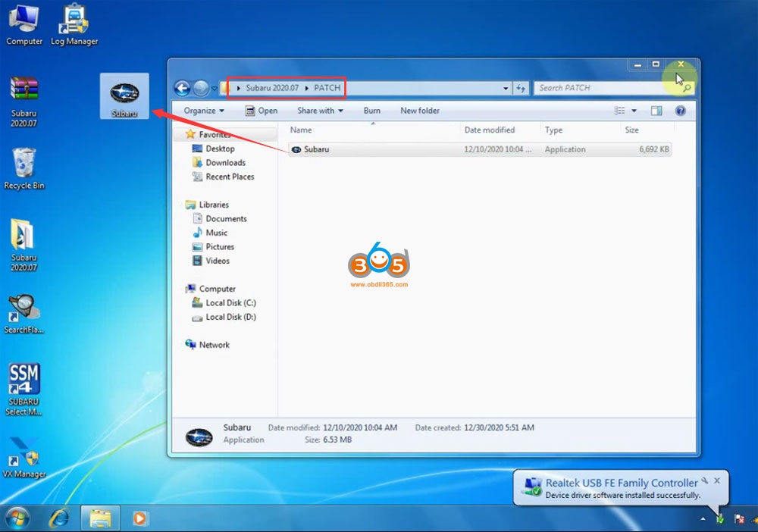Open recent pages dropdown next to Forward
758x532 pixels.
(215, 89)
